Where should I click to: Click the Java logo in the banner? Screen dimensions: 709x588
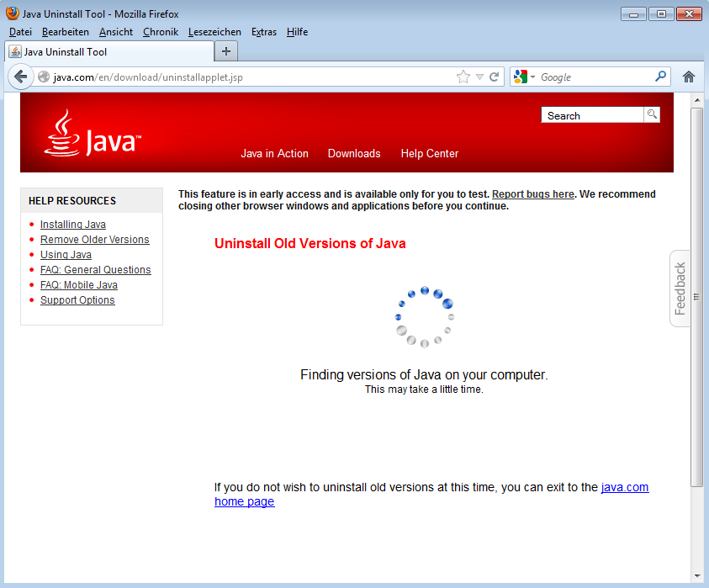pos(93,135)
